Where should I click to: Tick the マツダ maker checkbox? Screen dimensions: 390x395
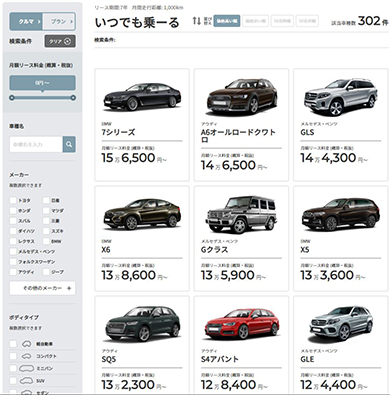(x=46, y=211)
